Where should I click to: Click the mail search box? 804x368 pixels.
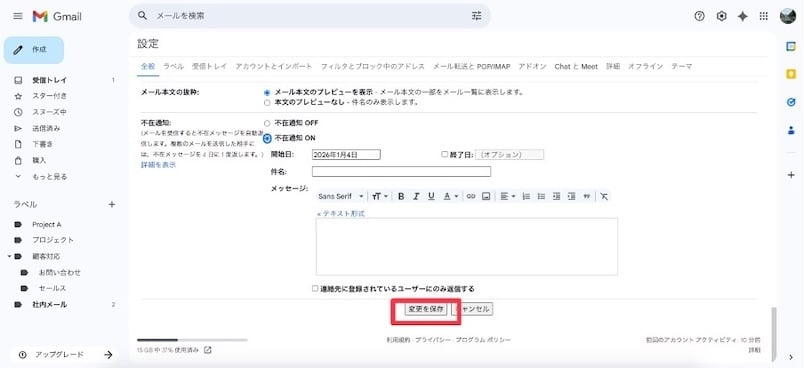[x=310, y=16]
